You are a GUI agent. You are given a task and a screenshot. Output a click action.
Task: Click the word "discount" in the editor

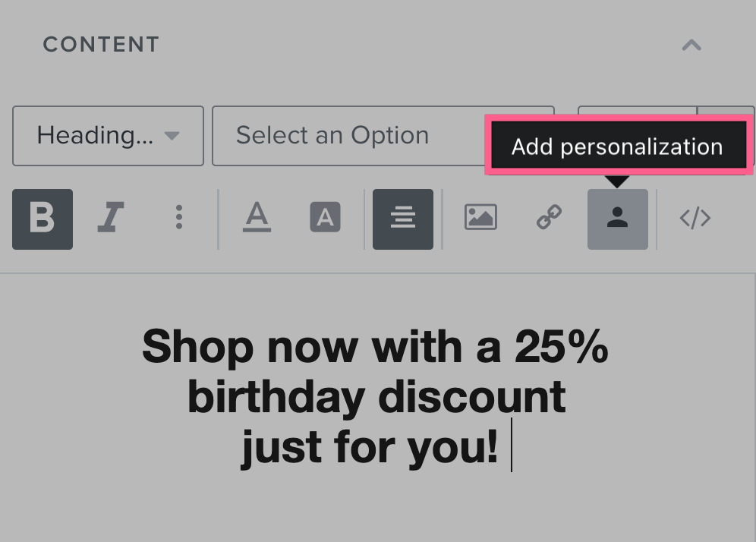pos(472,397)
